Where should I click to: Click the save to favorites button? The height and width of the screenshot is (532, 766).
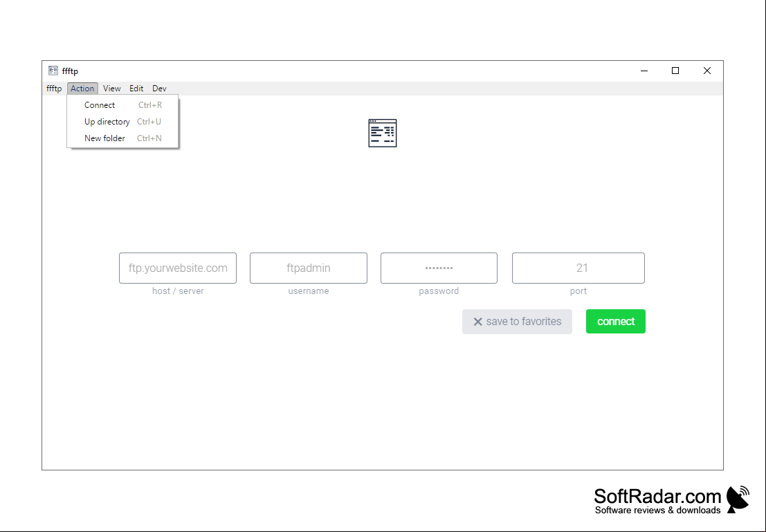[517, 322]
